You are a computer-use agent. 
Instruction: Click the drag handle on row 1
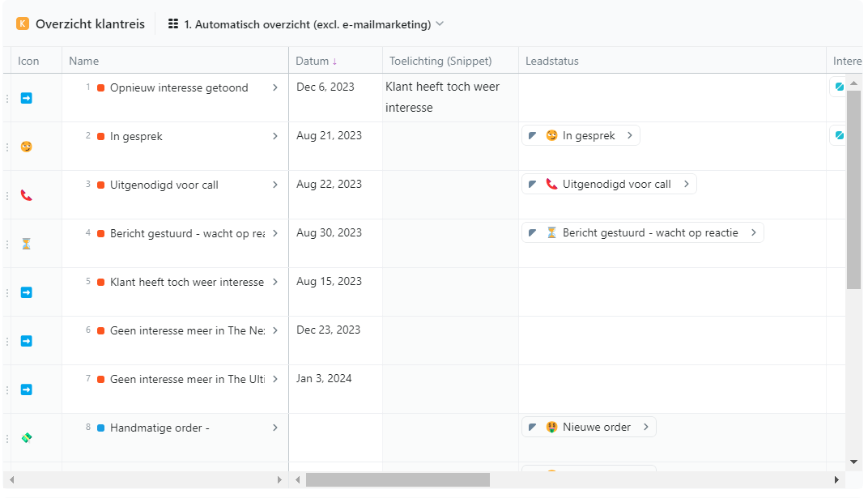[7, 98]
